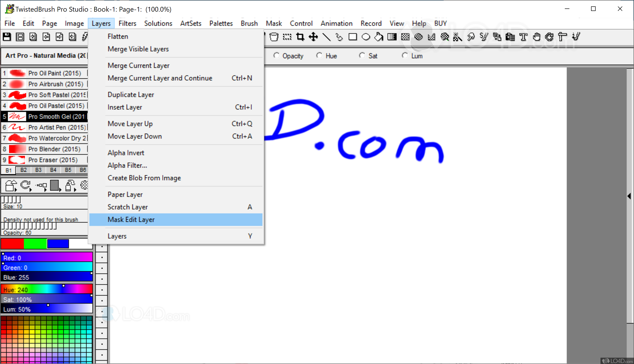Select the Pro Eraser (2015) brush
This screenshot has width=634, height=364.
click(53, 160)
